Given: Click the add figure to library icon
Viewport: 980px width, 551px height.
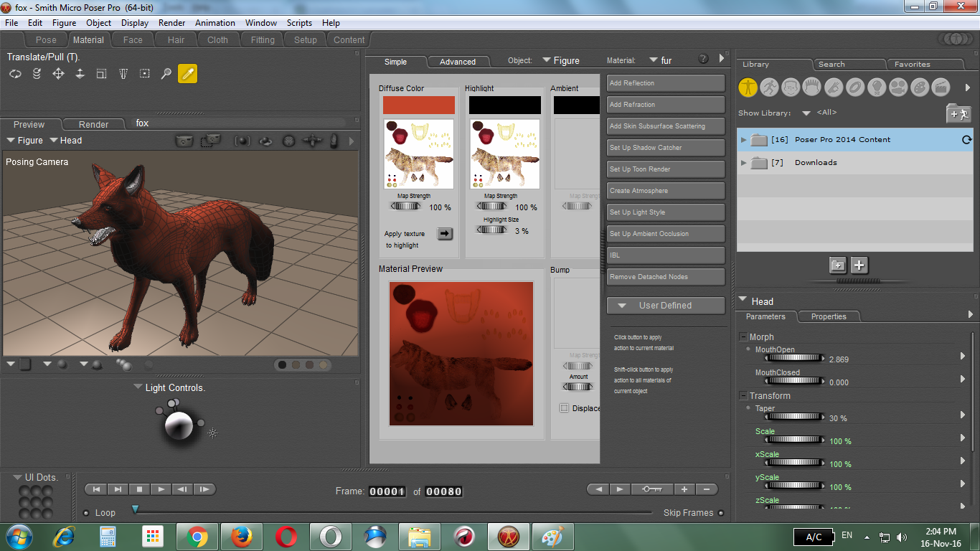Looking at the screenshot, I should (x=958, y=113).
